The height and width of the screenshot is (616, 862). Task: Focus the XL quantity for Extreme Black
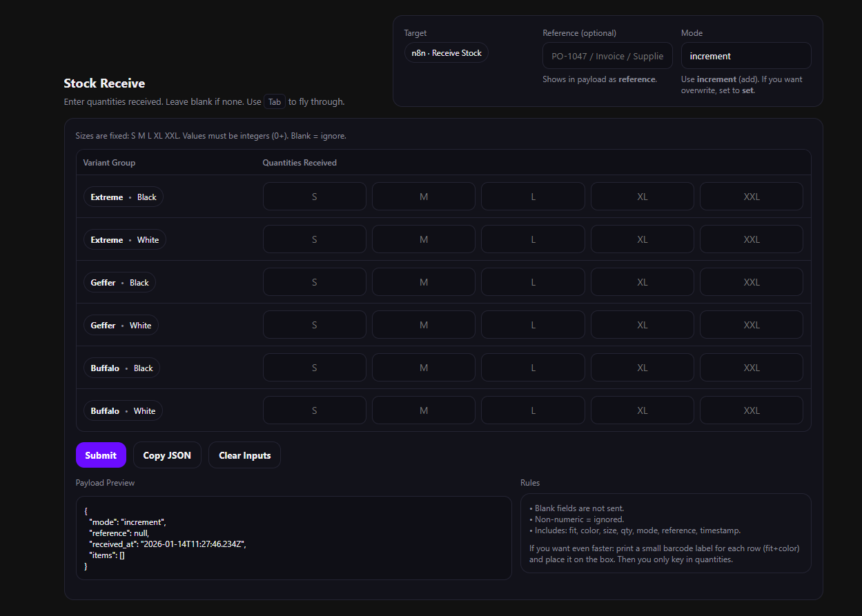click(643, 197)
